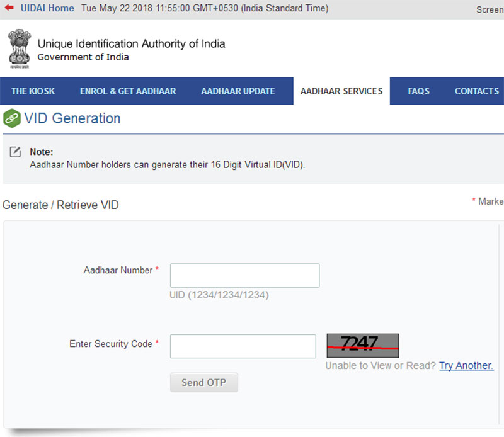Image resolution: width=504 pixels, height=437 pixels.
Task: Click Unique Identification Authority of India title
Action: pos(131,43)
